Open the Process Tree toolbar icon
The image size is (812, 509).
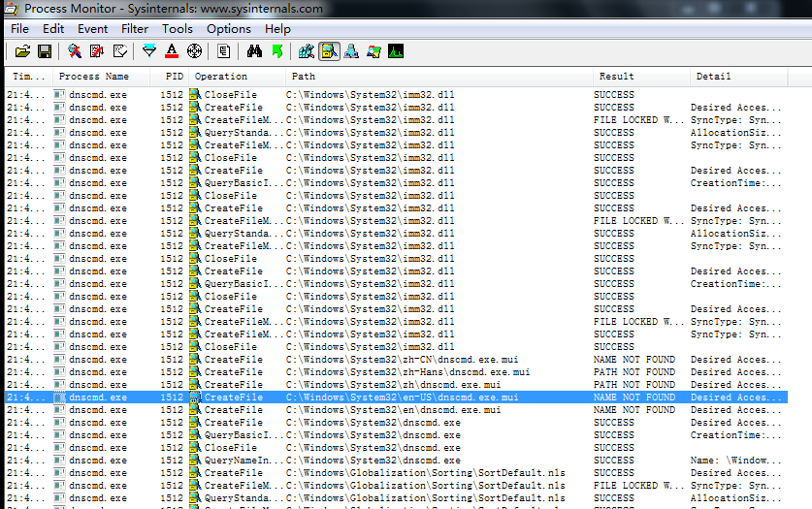point(224,51)
